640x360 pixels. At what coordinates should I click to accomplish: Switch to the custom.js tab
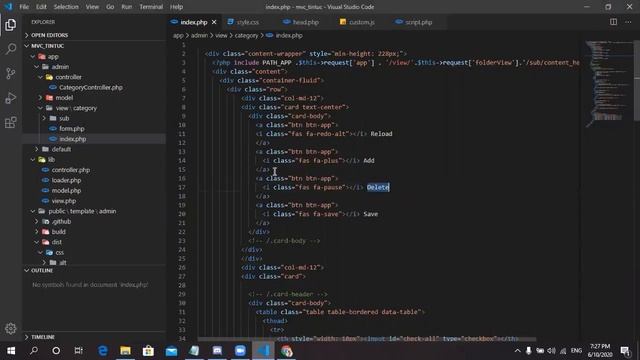362,22
